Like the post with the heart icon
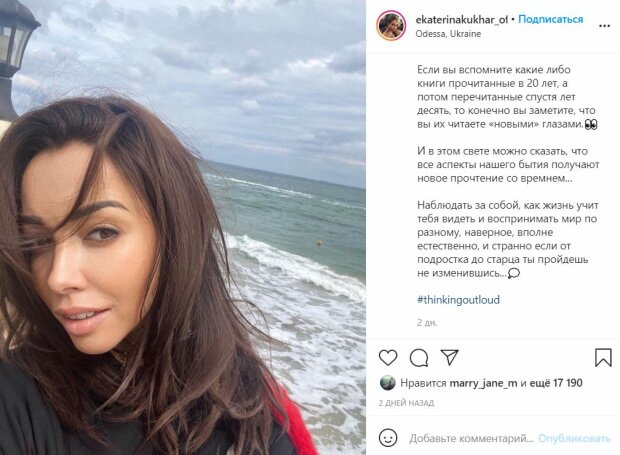 pos(388,358)
